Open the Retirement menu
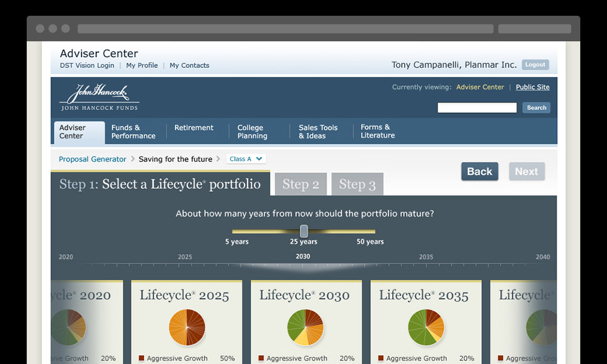 tap(194, 127)
